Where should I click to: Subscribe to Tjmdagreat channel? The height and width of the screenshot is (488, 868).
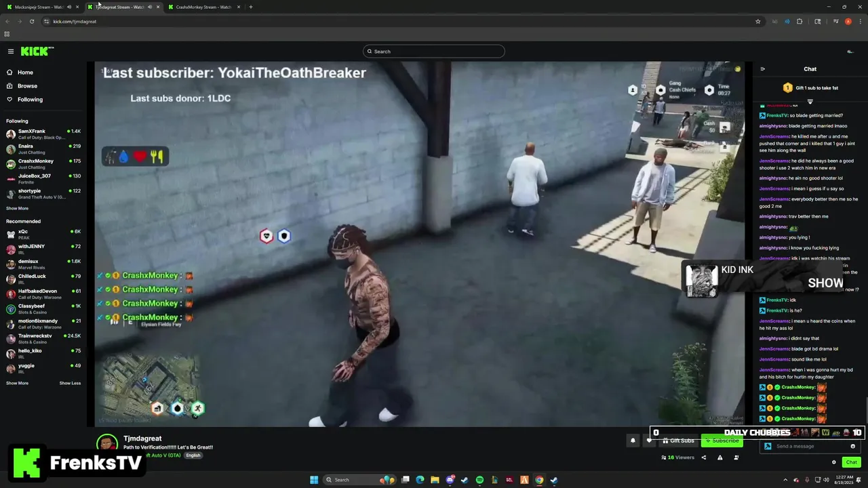722,441
